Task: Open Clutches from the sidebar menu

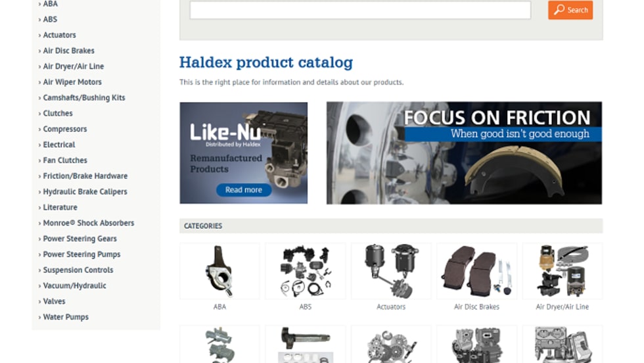Action: pyautogui.click(x=58, y=113)
